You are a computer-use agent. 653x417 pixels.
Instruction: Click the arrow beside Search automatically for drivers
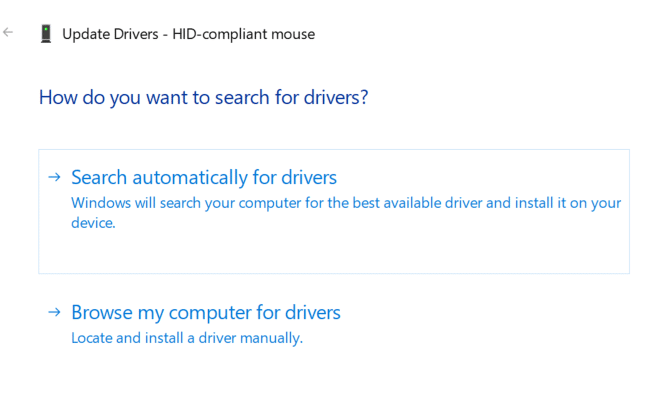(55, 178)
